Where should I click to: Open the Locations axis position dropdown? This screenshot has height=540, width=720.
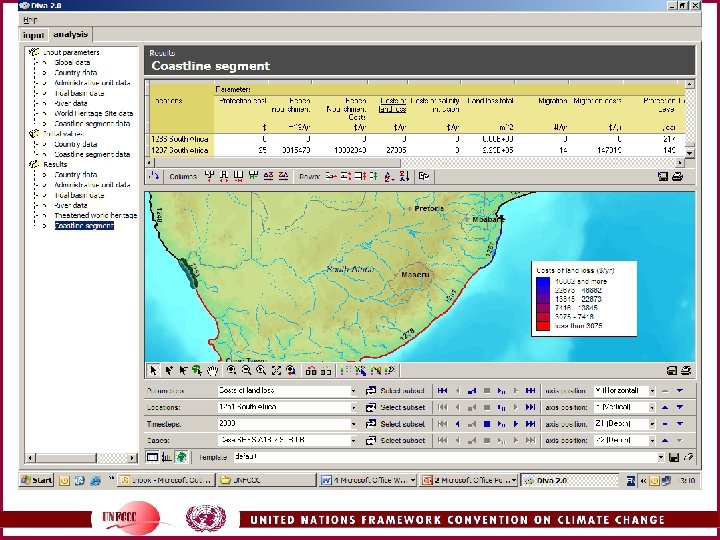(651, 408)
